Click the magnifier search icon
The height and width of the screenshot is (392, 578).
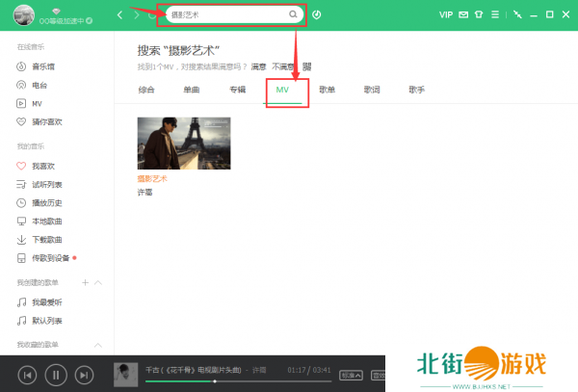[293, 15]
